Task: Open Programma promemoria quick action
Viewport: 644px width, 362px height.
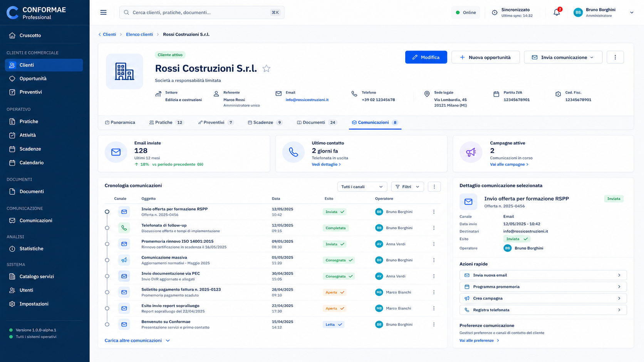Action: 543,287
